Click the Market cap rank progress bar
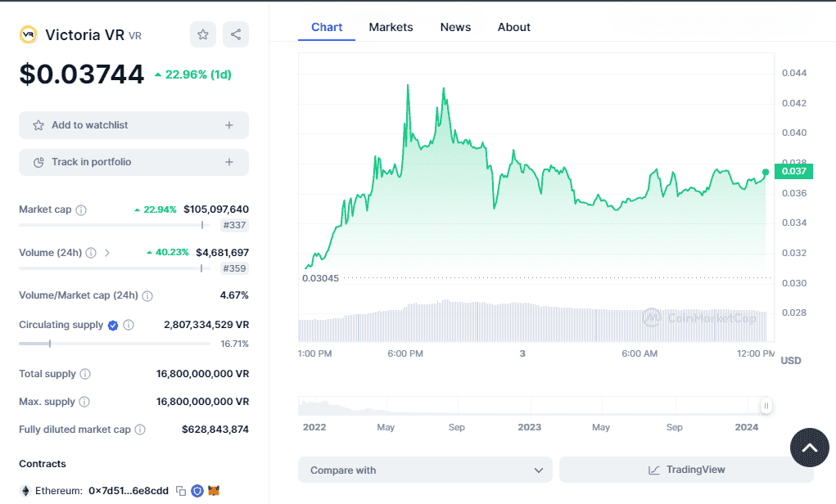Image resolution: width=836 pixels, height=504 pixels. click(x=115, y=225)
